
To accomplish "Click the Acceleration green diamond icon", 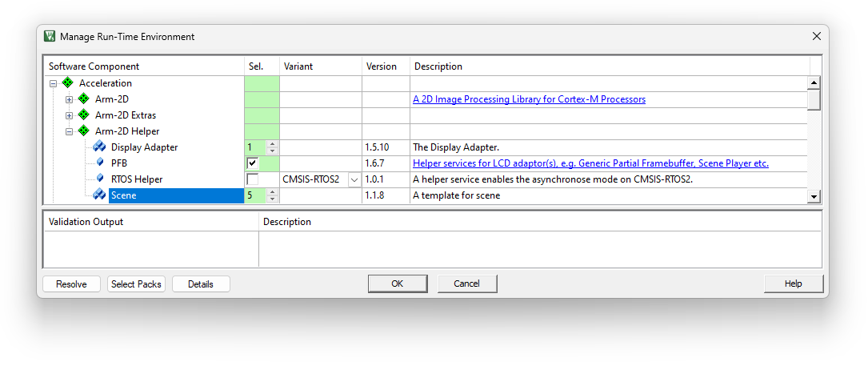I will [x=68, y=83].
